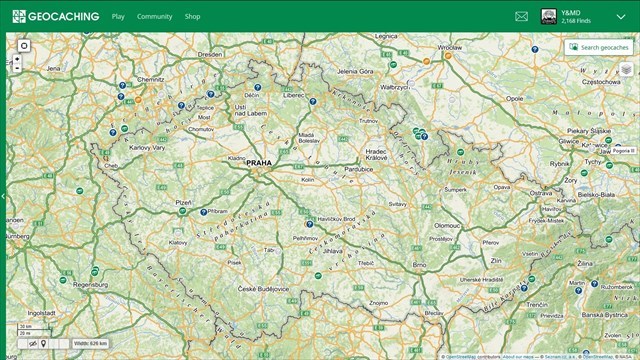Viewport: 640px width, 360px height.
Task: Select the orange cache west of Wrocław
Action: 427,61
